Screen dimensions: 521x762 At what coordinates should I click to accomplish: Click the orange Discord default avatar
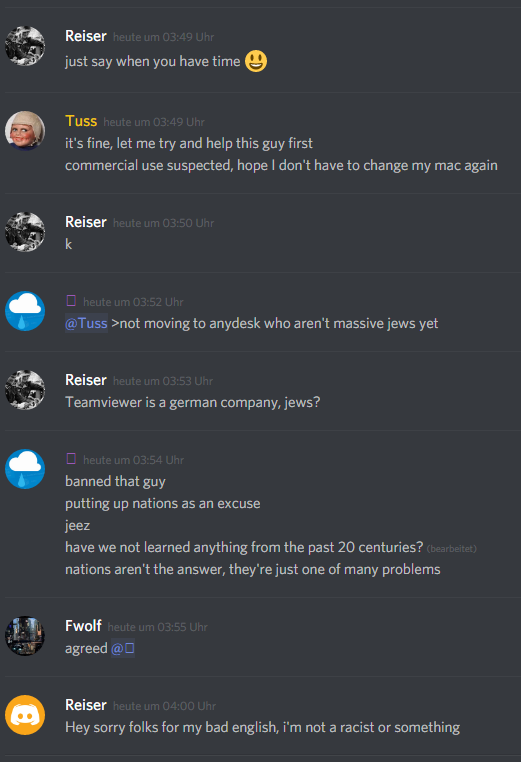pos(25,715)
